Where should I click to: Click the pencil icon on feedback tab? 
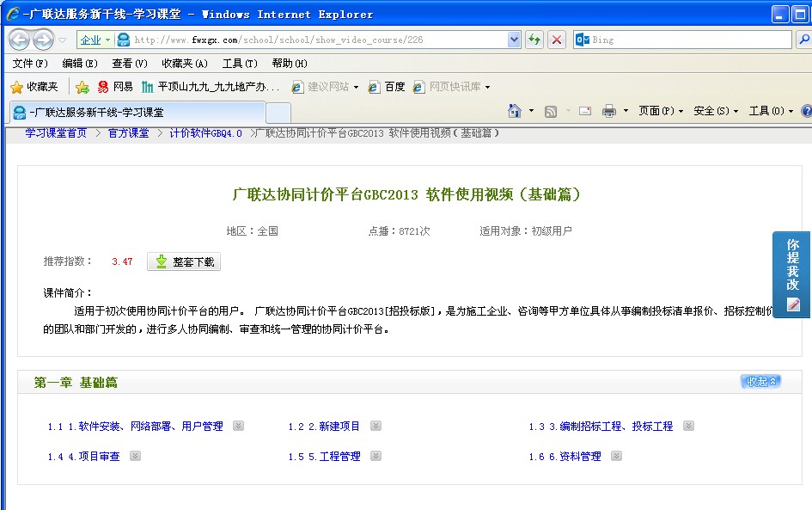(793, 304)
